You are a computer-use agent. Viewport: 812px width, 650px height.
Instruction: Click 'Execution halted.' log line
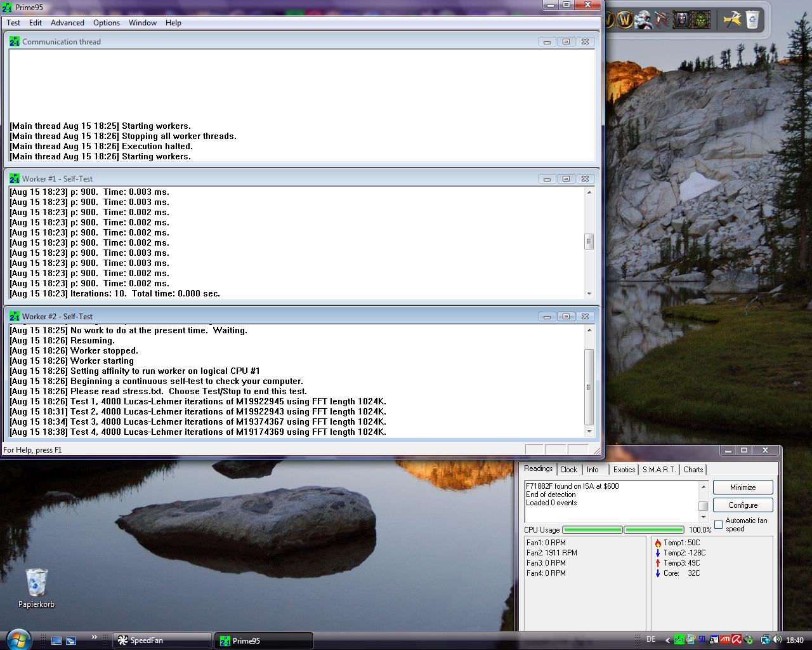tap(101, 146)
